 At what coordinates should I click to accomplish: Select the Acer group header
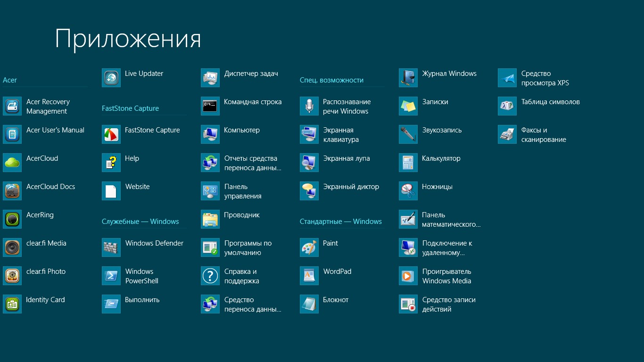click(x=10, y=80)
